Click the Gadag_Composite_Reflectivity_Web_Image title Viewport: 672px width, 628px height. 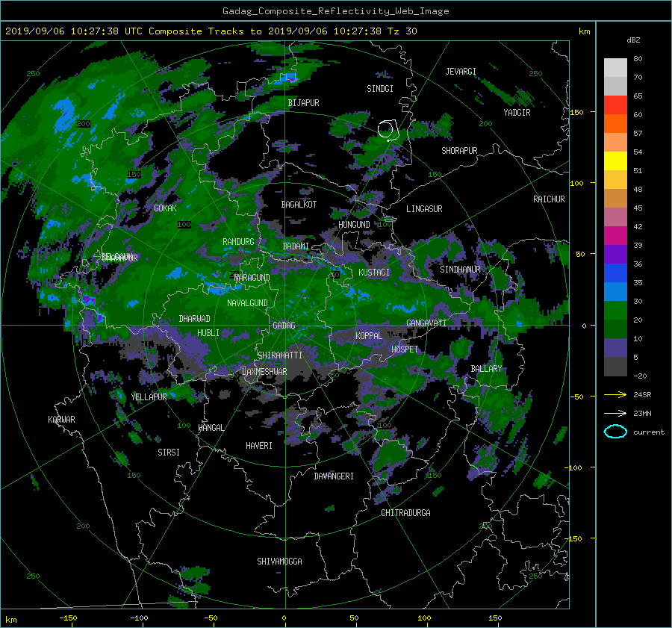335,11
